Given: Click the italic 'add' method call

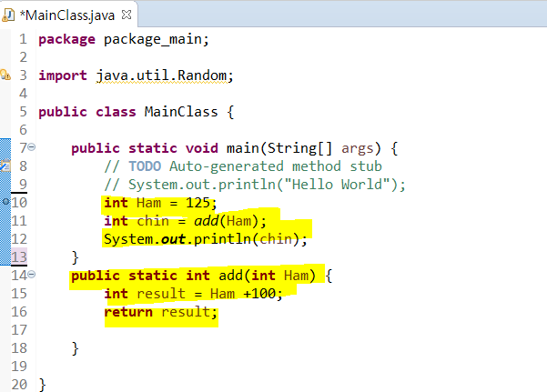Looking at the screenshot, I should coord(207,221).
